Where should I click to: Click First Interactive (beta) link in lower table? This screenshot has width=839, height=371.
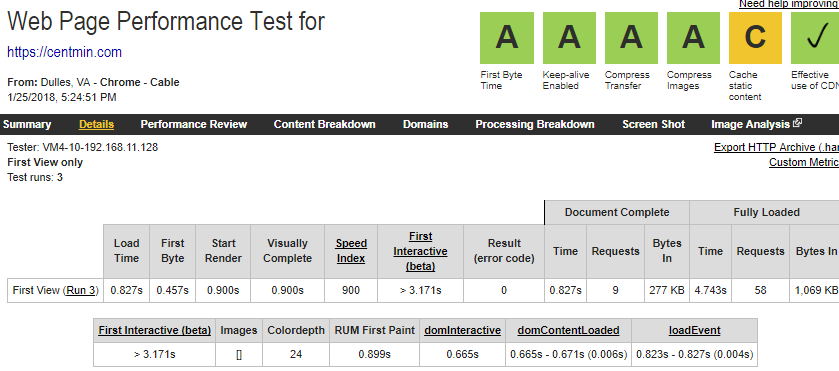pos(155,331)
